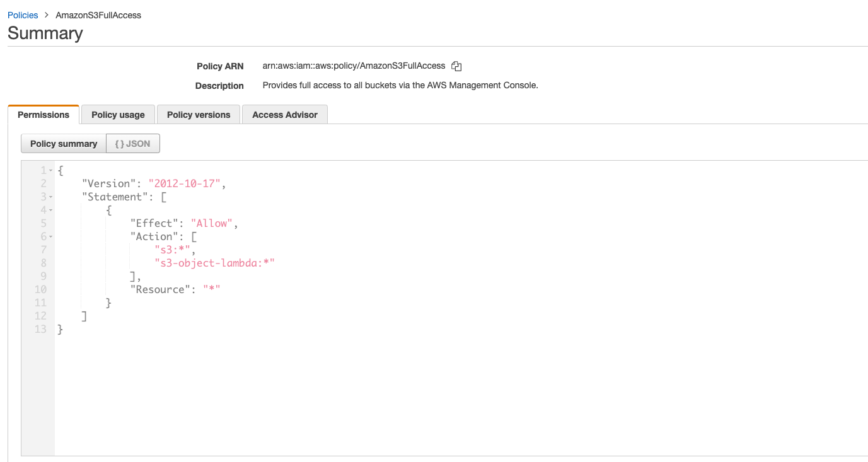Click the policy description text
The width and height of the screenshot is (868, 462).
[x=400, y=85]
